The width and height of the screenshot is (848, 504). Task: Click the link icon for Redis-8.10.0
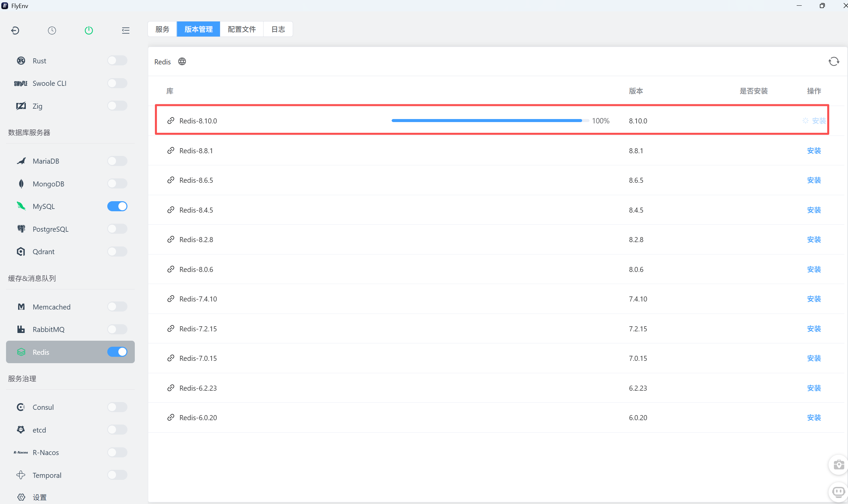click(171, 121)
